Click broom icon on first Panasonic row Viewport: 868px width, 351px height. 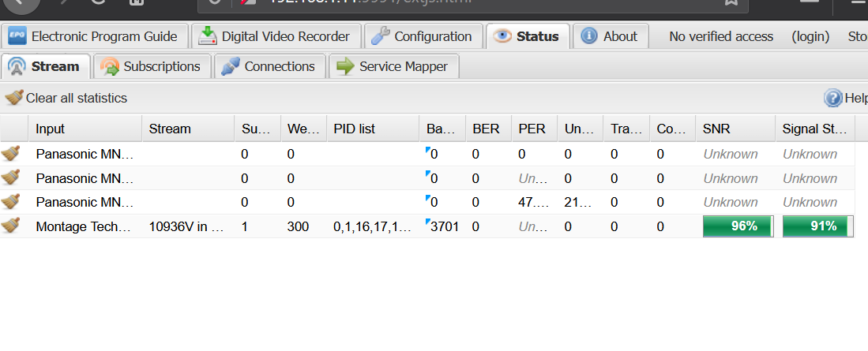click(11, 154)
